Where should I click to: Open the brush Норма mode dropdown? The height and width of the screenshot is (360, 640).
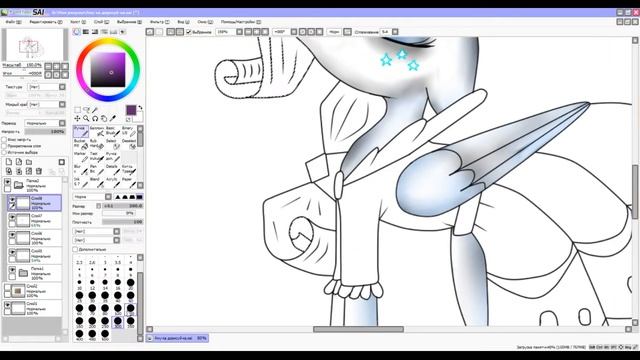[x=93, y=197]
